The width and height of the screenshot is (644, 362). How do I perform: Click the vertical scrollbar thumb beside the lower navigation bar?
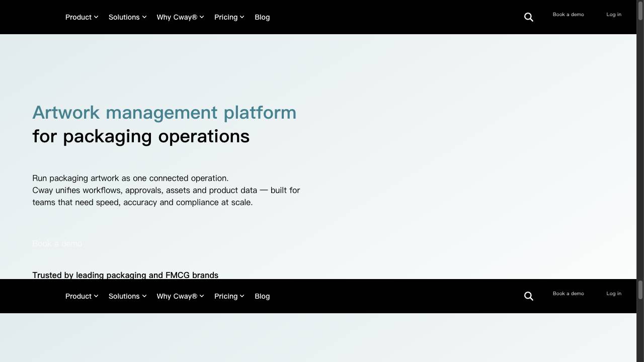pyautogui.click(x=640, y=290)
